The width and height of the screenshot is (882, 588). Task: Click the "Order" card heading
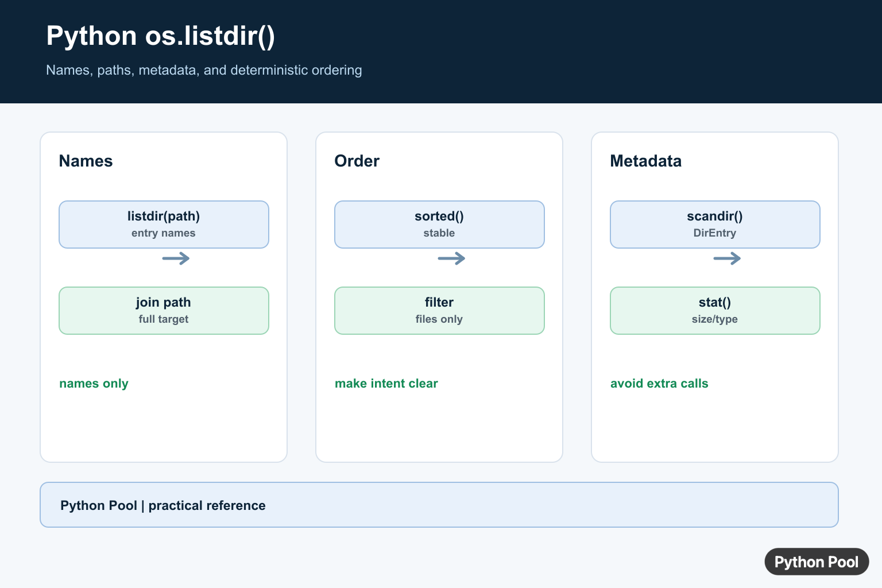(x=357, y=161)
